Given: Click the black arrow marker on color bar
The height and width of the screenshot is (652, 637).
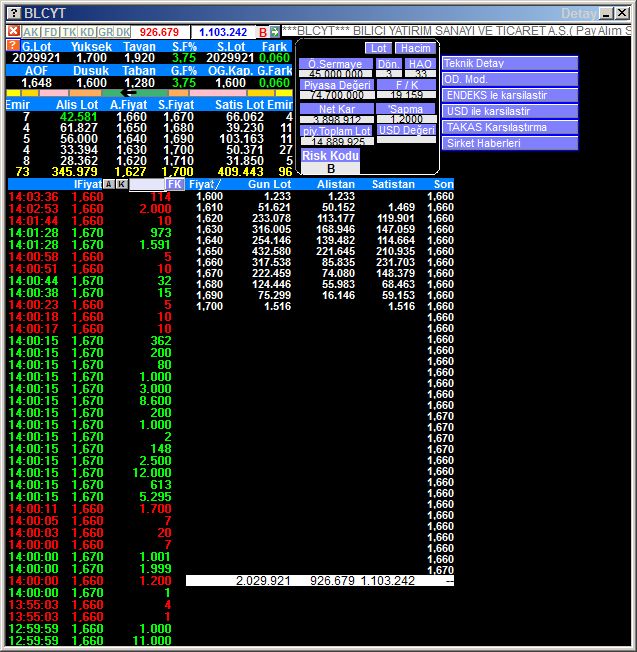Looking at the screenshot, I should pos(128,93).
